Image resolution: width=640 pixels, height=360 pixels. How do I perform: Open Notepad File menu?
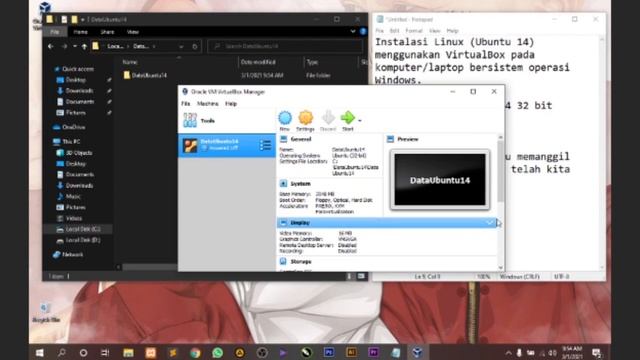(x=380, y=31)
